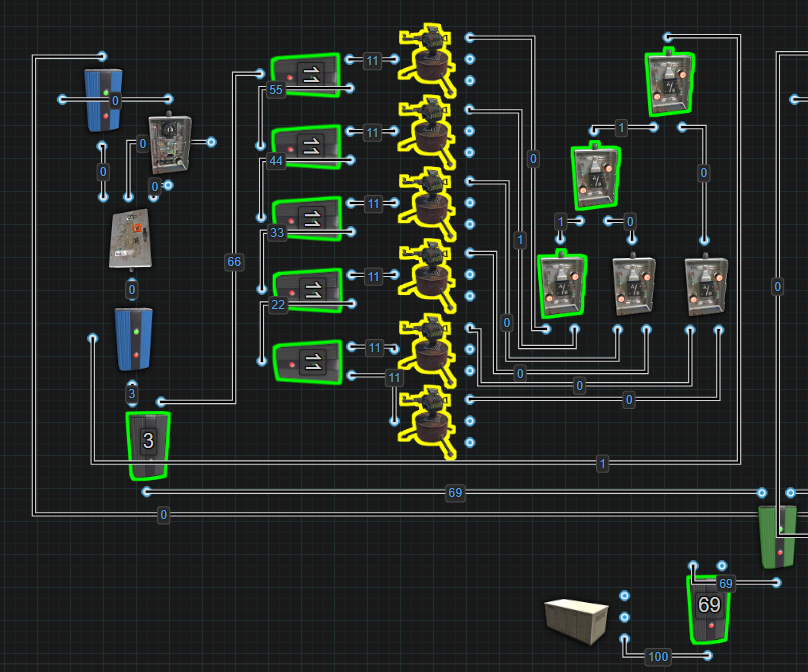808x672 pixels.
Task: Select the electrical branch labeled 22
Action: 308,290
